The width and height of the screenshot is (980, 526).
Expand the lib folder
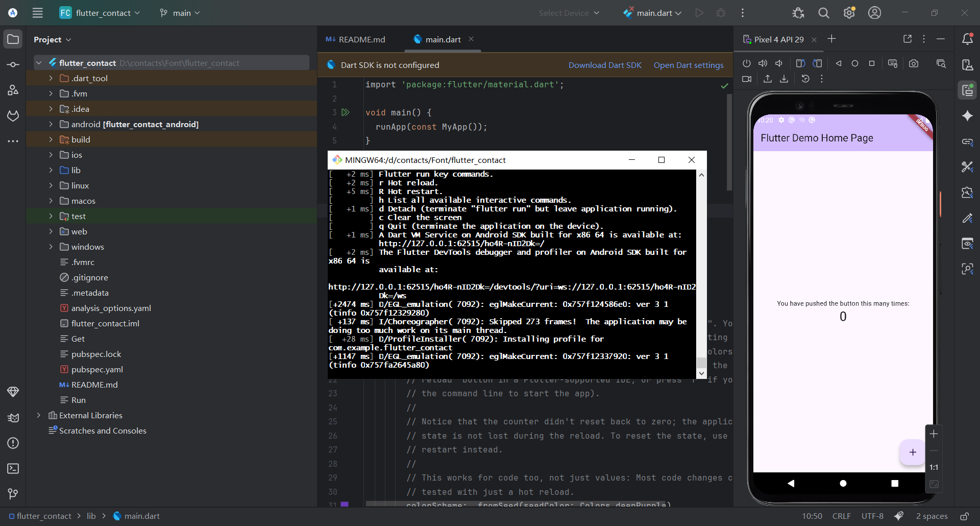coord(51,170)
